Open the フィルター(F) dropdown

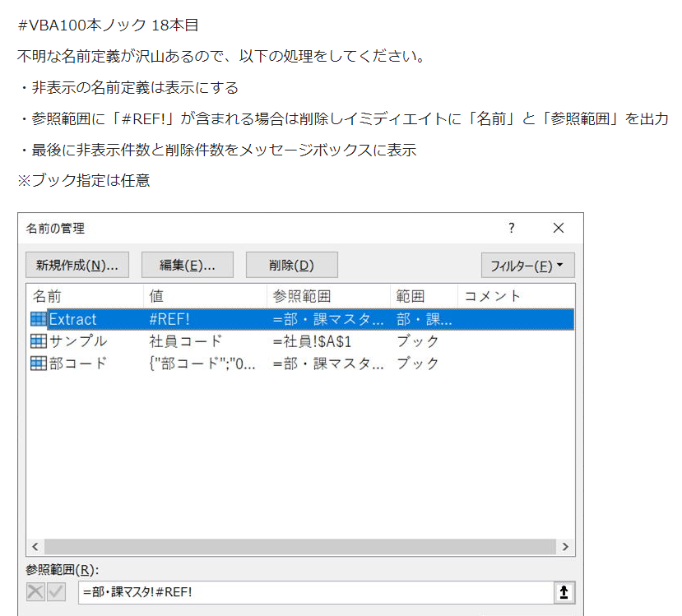click(527, 265)
